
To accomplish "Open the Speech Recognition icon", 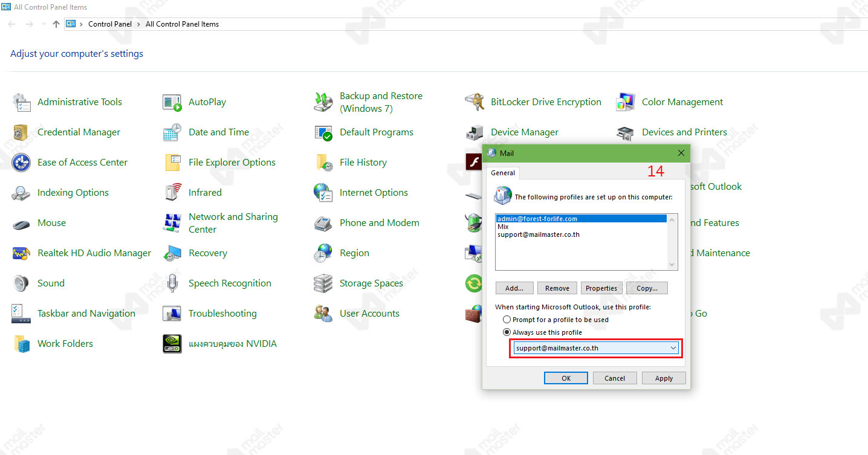I will [172, 283].
